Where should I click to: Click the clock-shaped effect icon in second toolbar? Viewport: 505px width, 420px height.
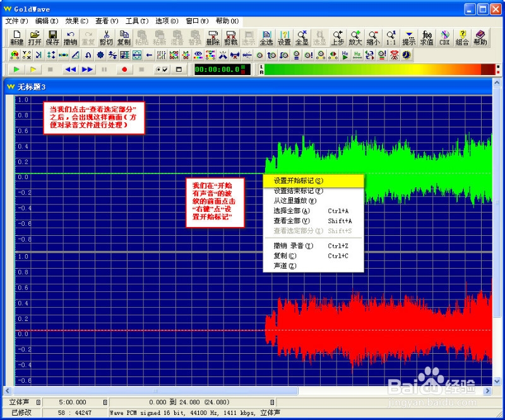pos(407,55)
